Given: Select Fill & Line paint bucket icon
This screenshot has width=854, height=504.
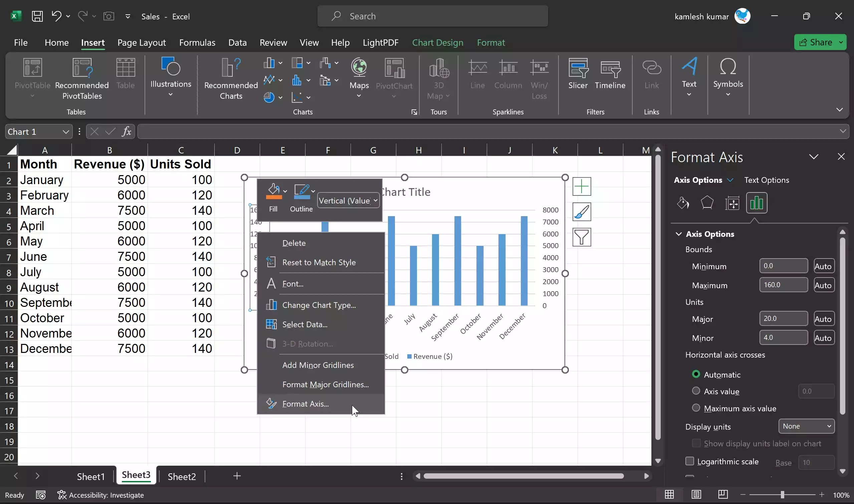Looking at the screenshot, I should point(682,203).
